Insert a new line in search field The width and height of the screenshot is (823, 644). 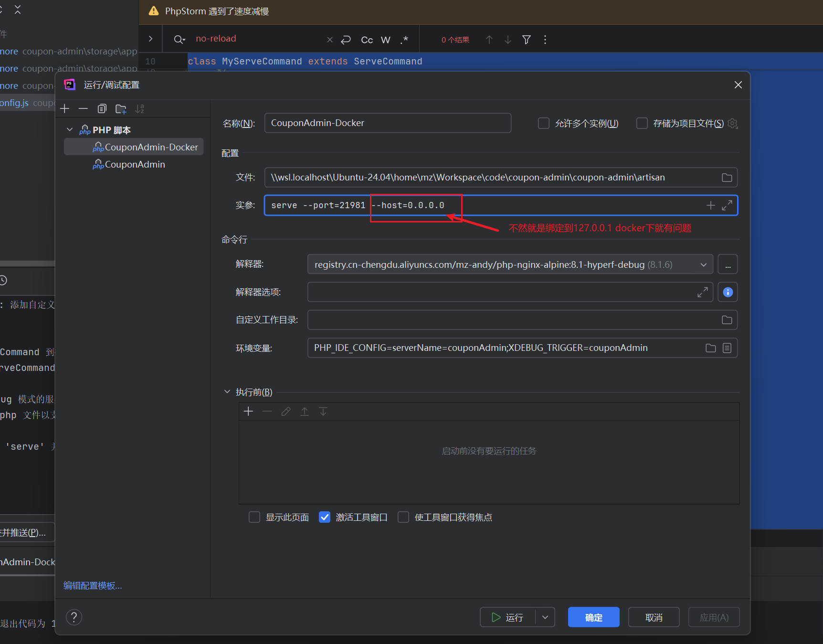pos(346,40)
